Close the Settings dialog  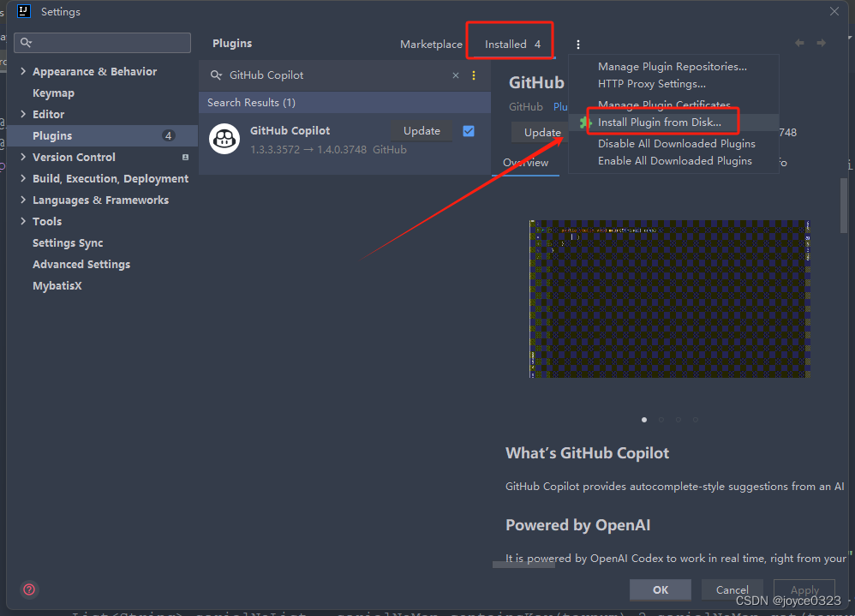click(x=834, y=11)
